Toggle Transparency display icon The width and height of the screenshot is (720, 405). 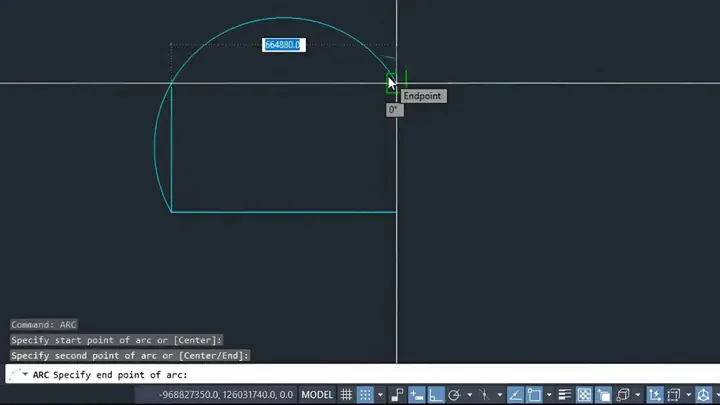(584, 394)
